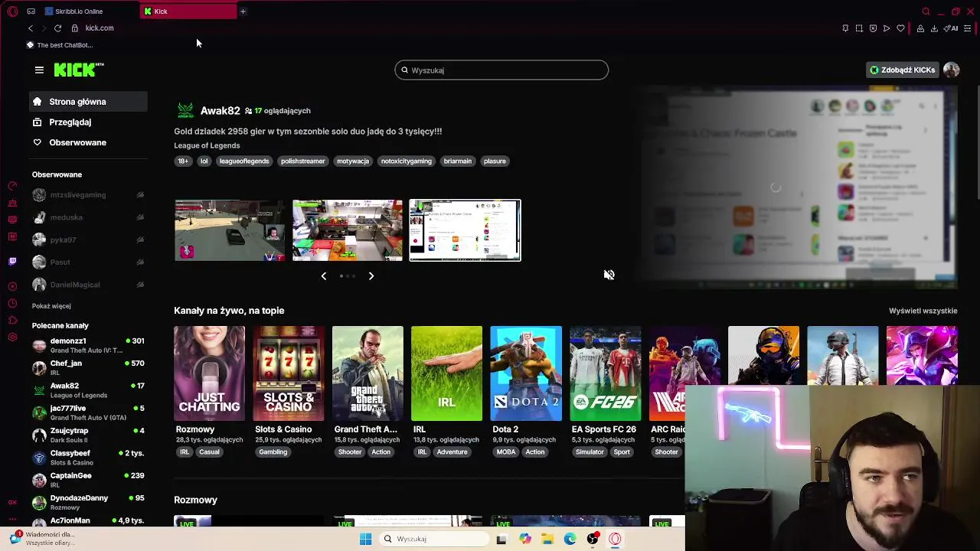This screenshot has height=551, width=980.
Task: Open Opera tab islands workspace icon
Action: (31, 11)
